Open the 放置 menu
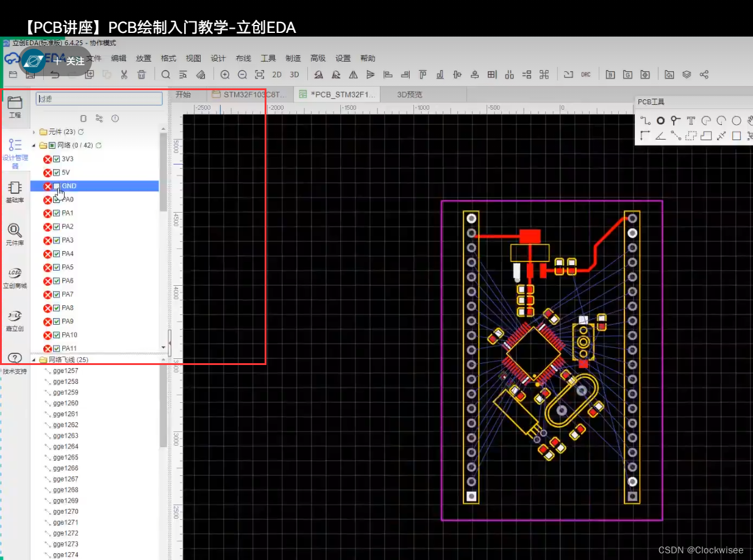 pyautogui.click(x=143, y=58)
